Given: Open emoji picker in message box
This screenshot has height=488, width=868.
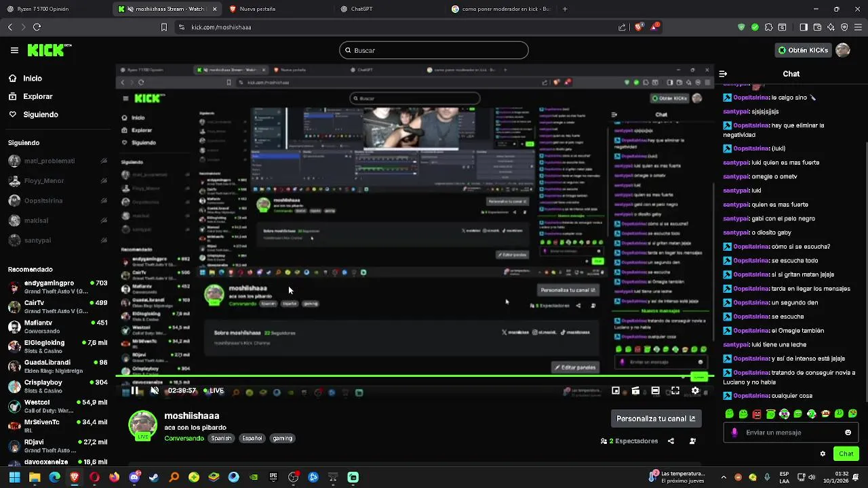Looking at the screenshot, I should coord(848,432).
